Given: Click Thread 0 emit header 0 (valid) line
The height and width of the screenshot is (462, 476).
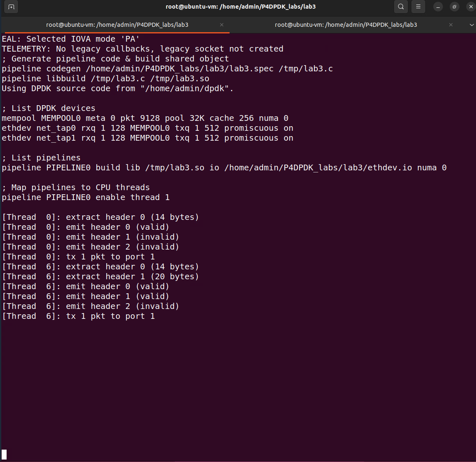Looking at the screenshot, I should tap(86, 227).
